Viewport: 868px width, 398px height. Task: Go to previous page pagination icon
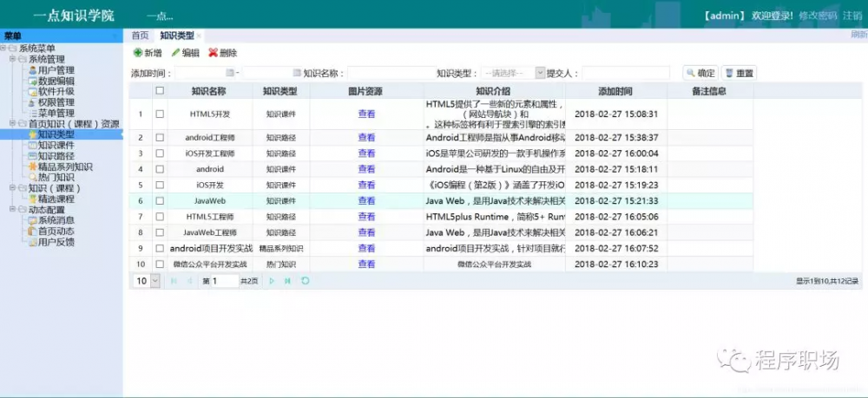(189, 281)
